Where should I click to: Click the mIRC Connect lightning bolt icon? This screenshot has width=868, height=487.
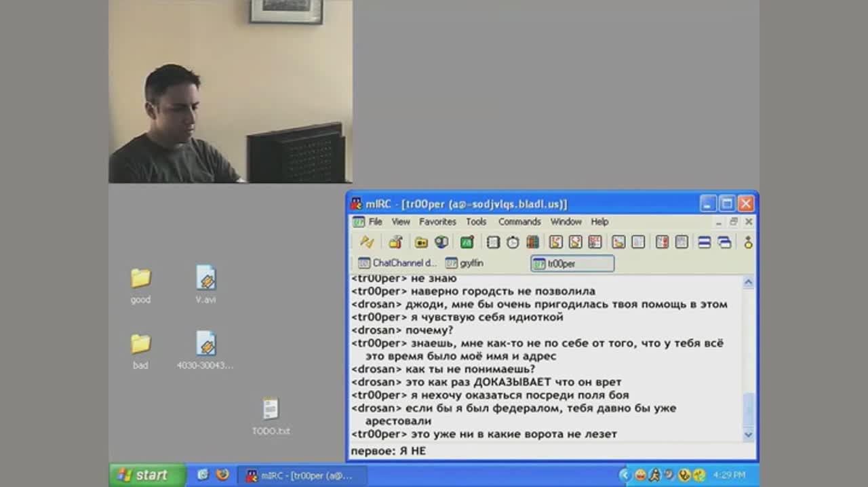367,242
